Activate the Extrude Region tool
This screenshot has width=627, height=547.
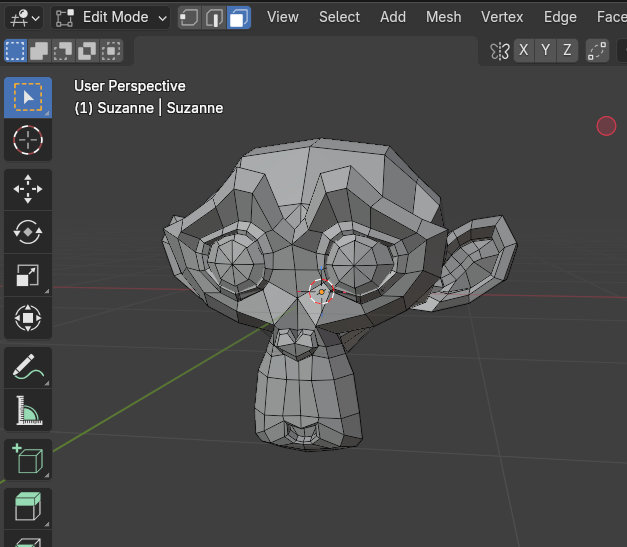coord(28,508)
